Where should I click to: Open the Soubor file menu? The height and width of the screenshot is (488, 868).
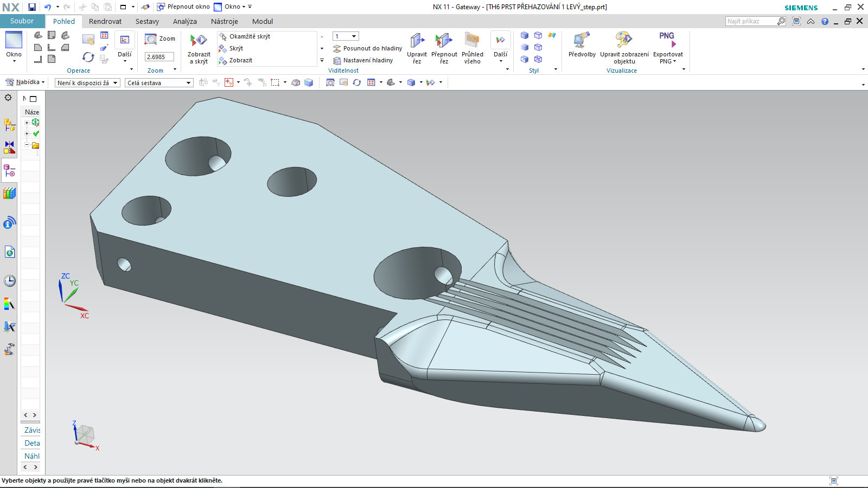(x=22, y=21)
